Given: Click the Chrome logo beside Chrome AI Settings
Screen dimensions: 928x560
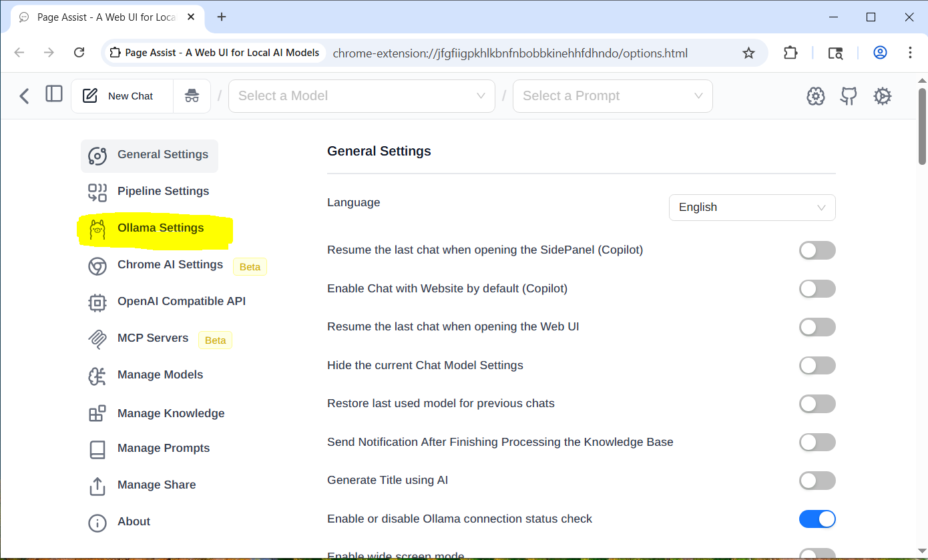Looking at the screenshot, I should pyautogui.click(x=97, y=266).
